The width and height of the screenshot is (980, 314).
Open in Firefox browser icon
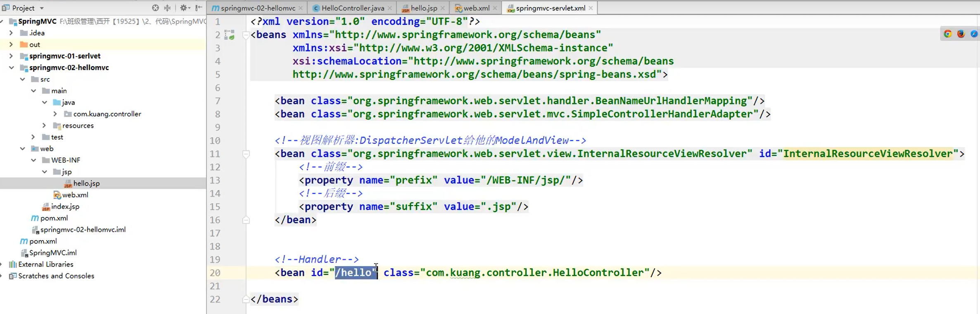pyautogui.click(x=961, y=34)
